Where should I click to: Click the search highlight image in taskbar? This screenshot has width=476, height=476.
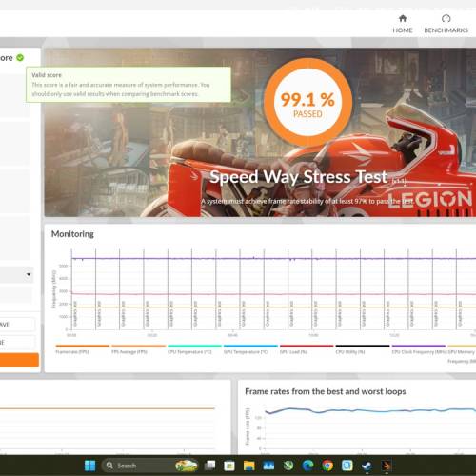click(x=187, y=466)
